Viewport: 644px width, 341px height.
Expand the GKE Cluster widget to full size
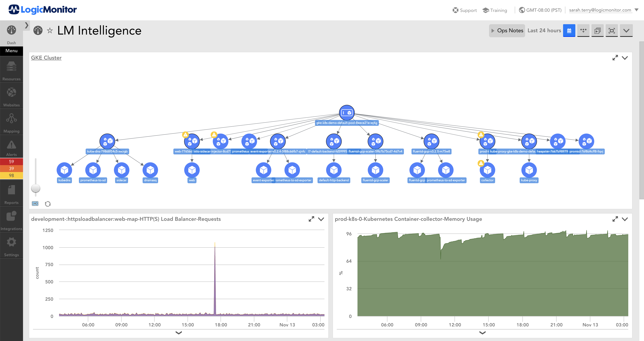[615, 58]
